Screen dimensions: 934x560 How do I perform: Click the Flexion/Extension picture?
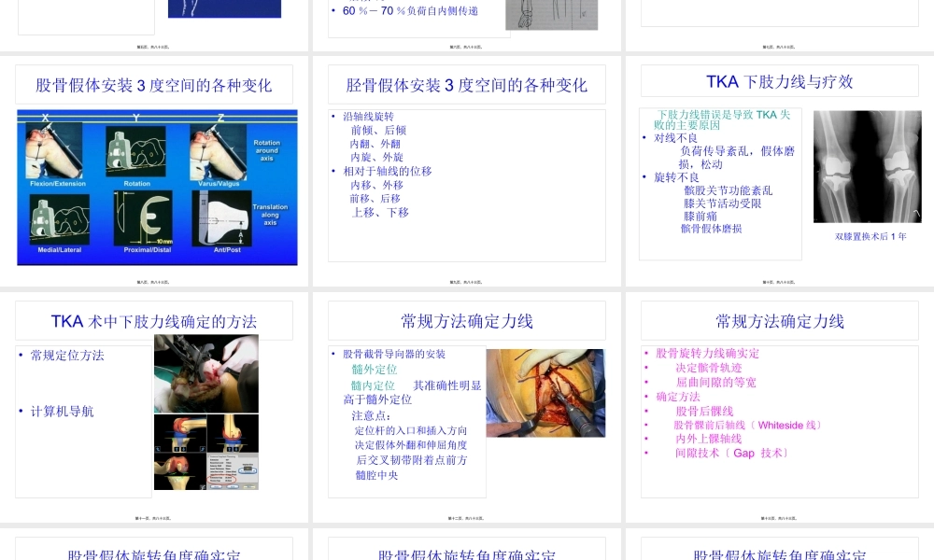(55, 151)
